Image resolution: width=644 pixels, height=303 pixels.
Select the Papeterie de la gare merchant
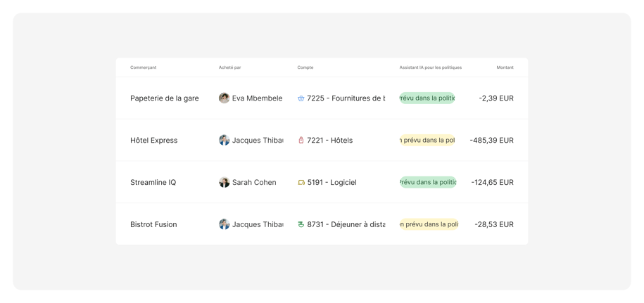(x=164, y=98)
